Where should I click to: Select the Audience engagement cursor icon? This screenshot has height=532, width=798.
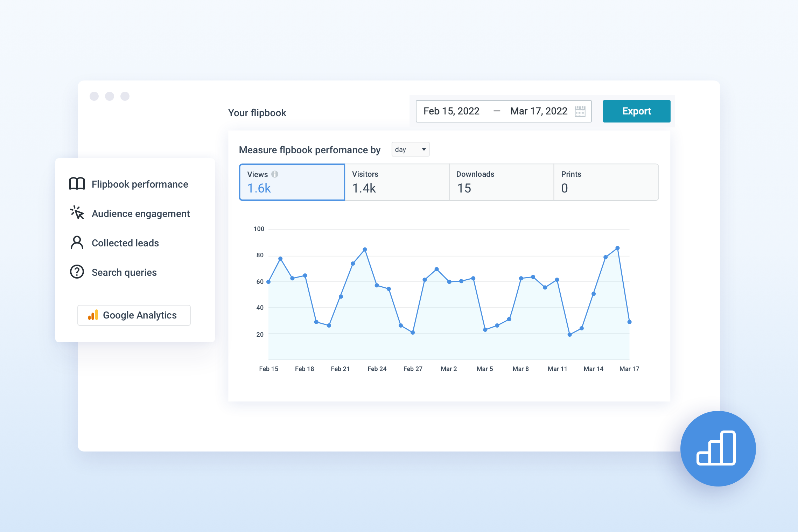point(77,213)
